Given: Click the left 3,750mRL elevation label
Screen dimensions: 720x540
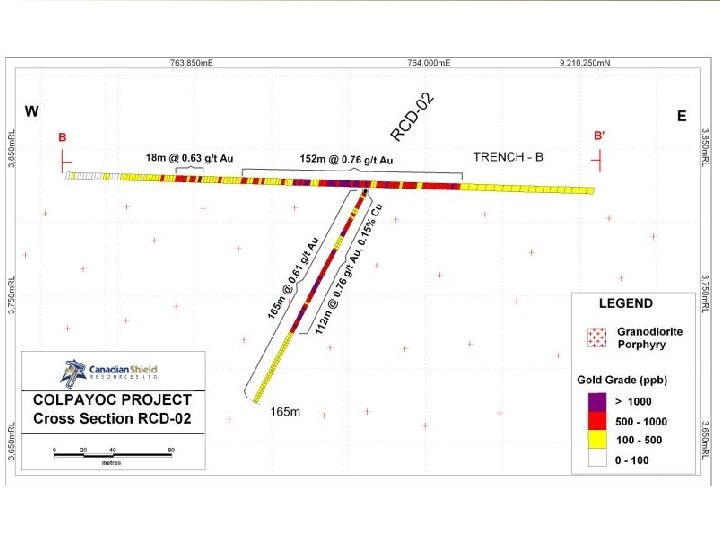Looking at the screenshot, I should 11,295.
